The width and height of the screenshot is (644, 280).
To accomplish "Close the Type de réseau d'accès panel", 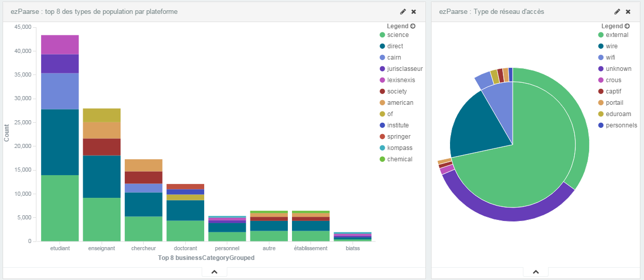I will coord(628,11).
